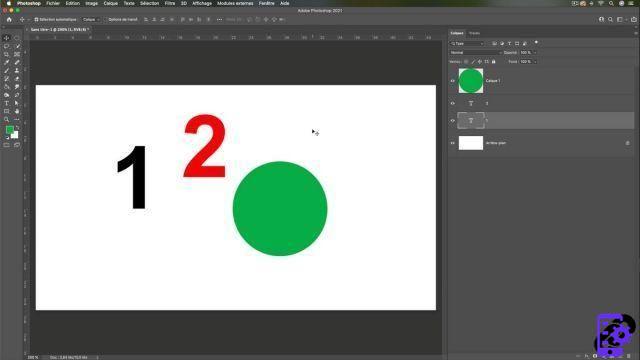Open the Apple menu
The image size is (640, 360).
pos(9,3)
